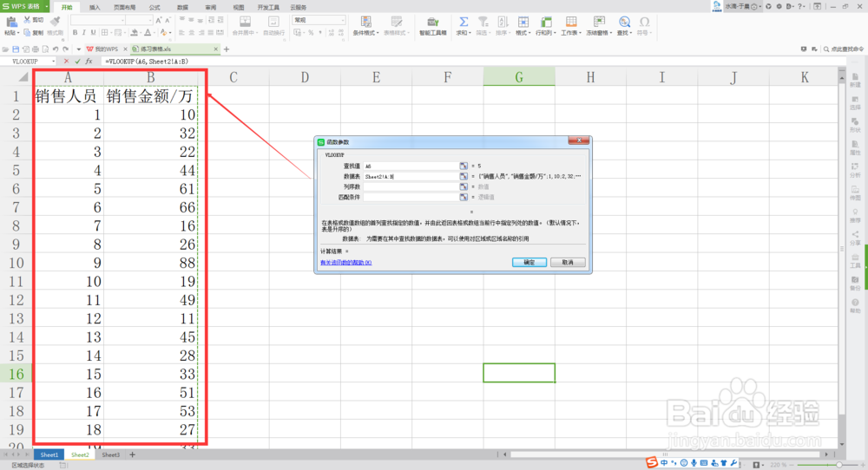Click the 匹配条件 input field in dialog
868x470 pixels.
click(411, 197)
